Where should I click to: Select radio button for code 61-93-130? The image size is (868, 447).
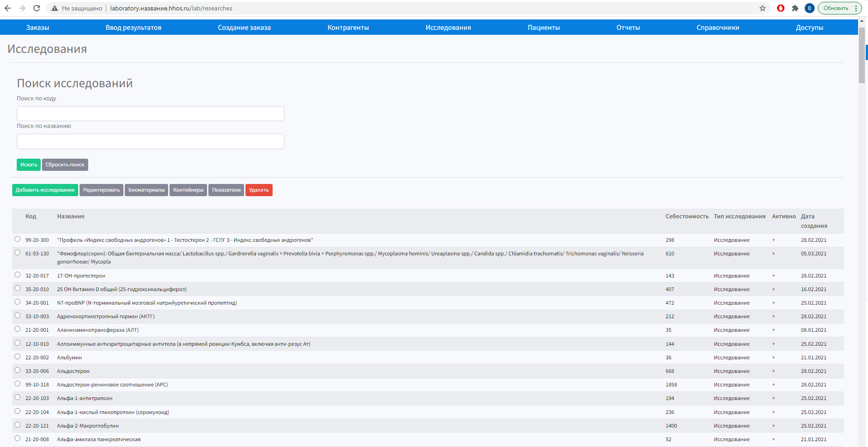pos(17,253)
